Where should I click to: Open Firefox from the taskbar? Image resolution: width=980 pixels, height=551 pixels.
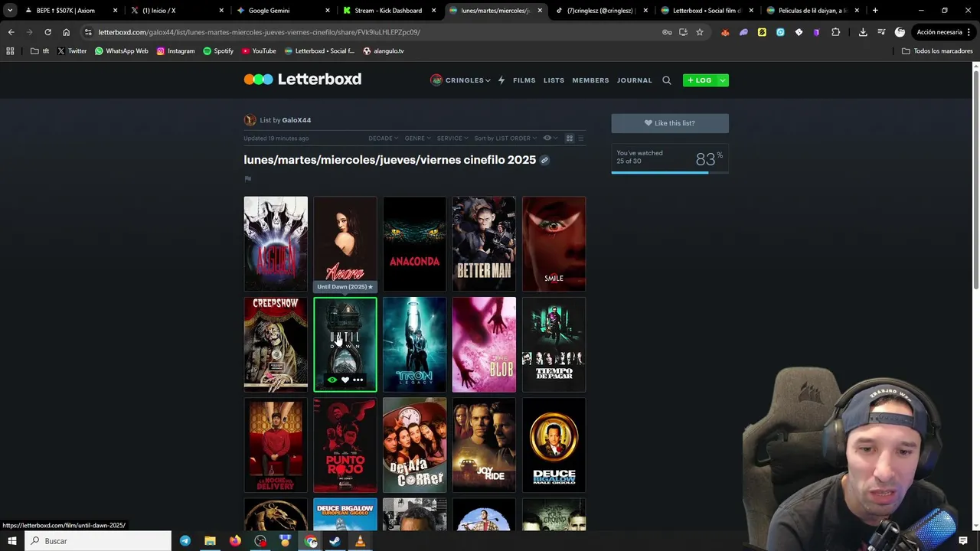[x=235, y=541]
